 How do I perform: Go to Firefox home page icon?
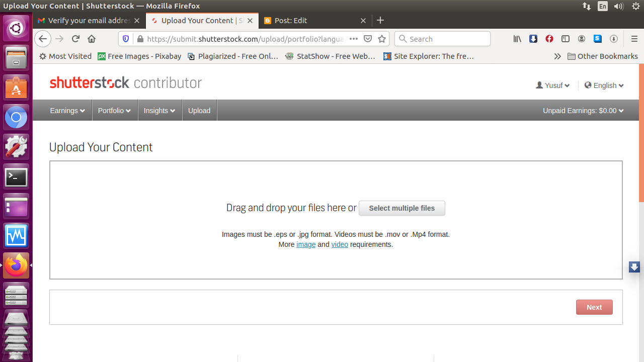pyautogui.click(x=92, y=39)
